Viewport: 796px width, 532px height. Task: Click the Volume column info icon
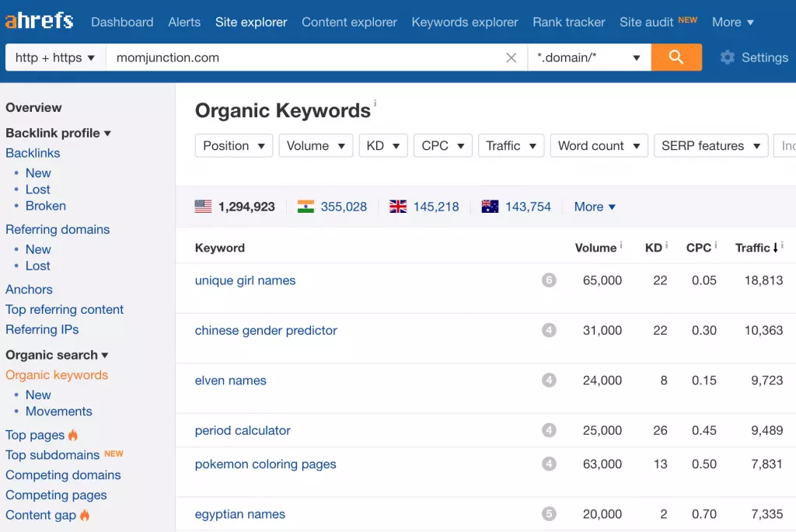pos(621,245)
